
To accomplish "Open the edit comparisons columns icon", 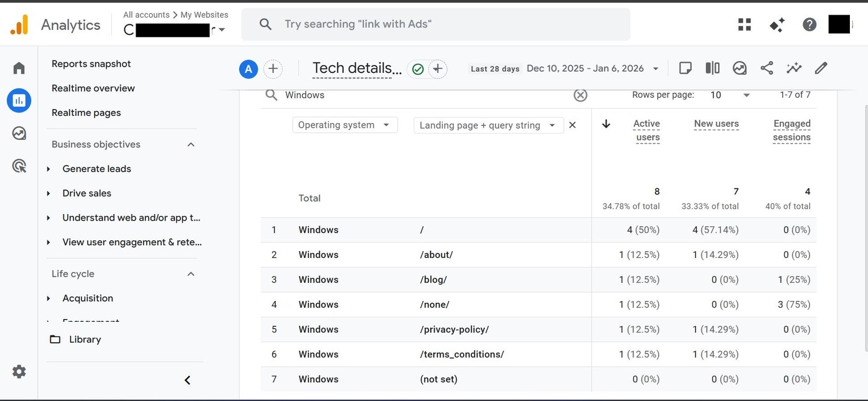I will [713, 68].
